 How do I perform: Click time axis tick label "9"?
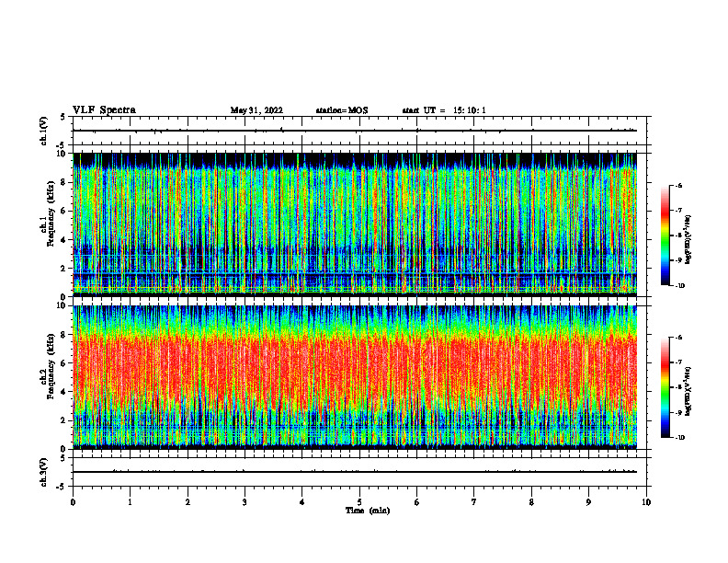(x=588, y=502)
